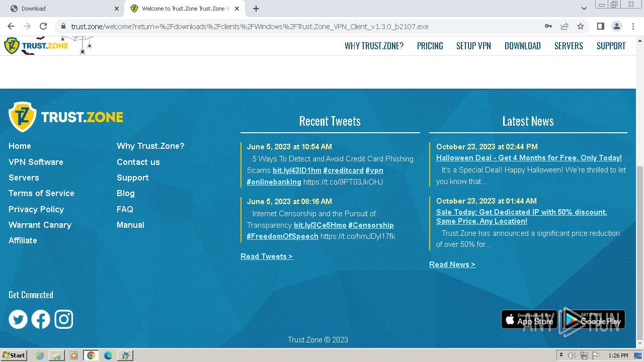644x362 pixels.
Task: Click the Read News > link
Action: point(452,264)
